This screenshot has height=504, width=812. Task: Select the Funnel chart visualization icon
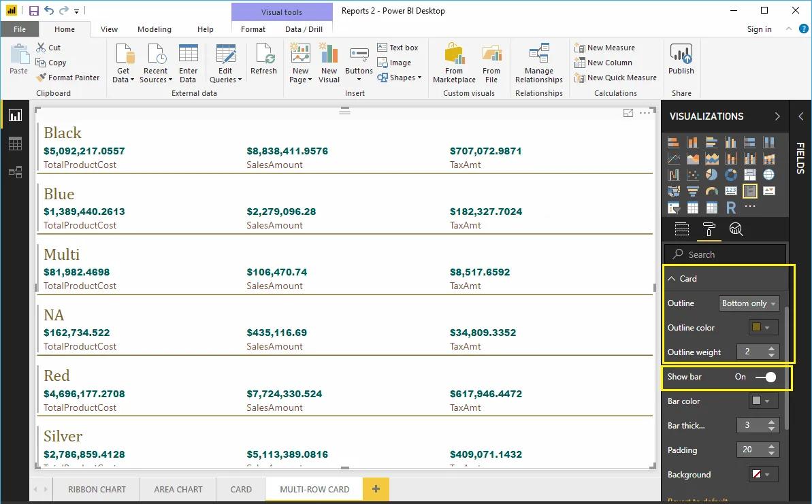pyautogui.click(x=693, y=190)
